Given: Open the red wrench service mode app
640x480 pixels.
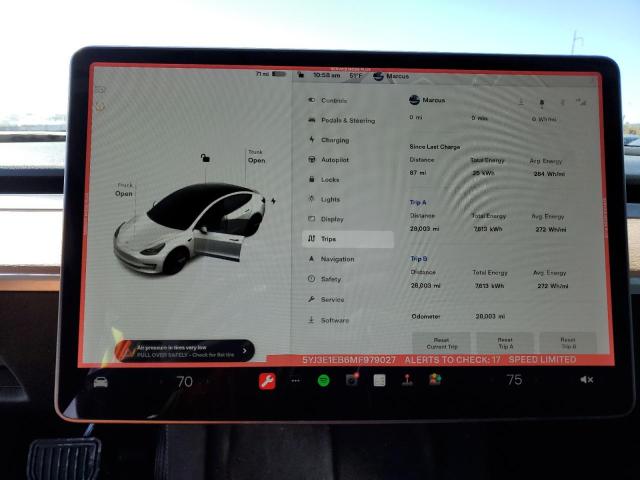Looking at the screenshot, I should click(267, 381).
